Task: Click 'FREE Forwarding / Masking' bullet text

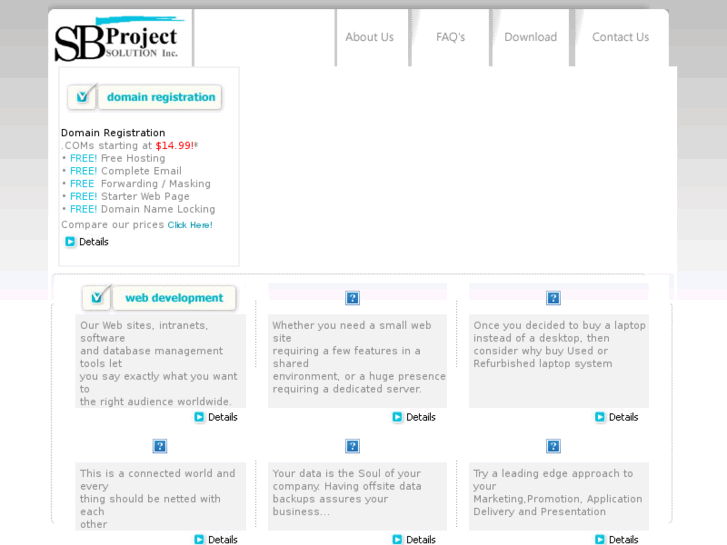Action: [x=140, y=184]
